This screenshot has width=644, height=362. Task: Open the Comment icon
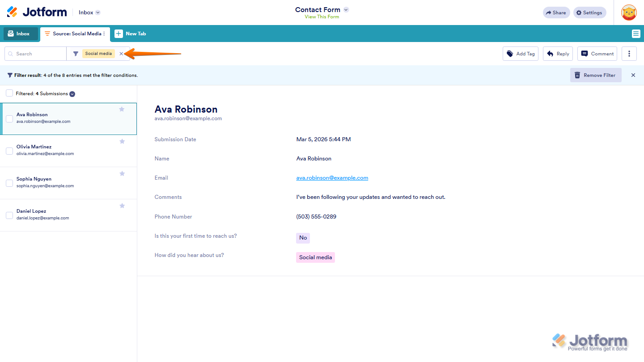[585, 53]
